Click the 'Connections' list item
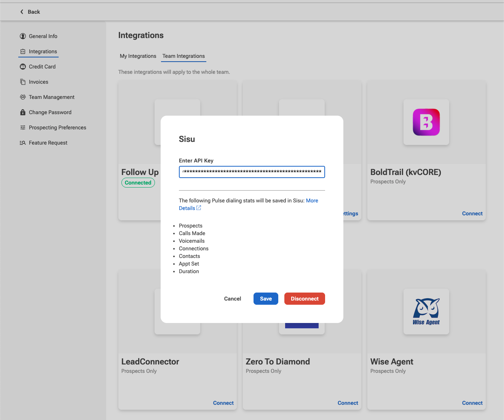 pyautogui.click(x=194, y=248)
